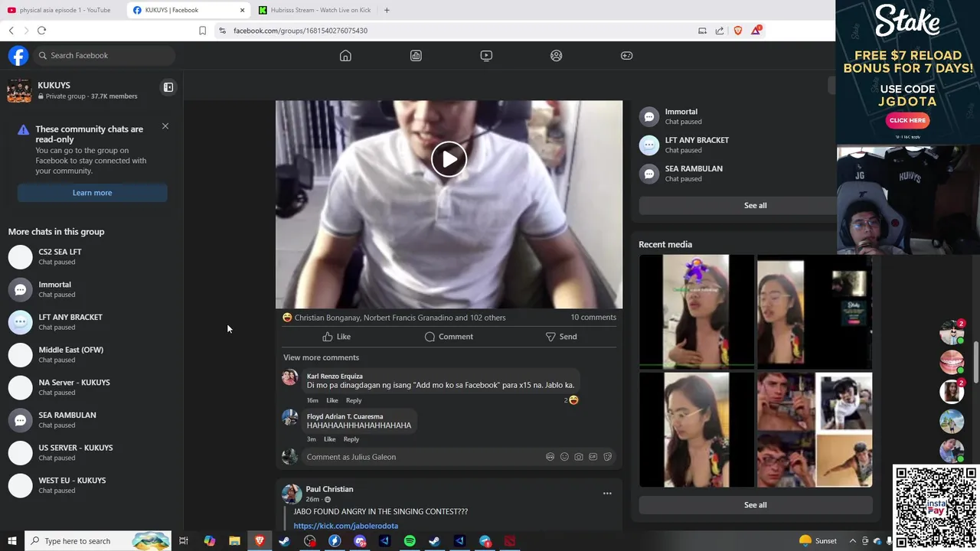Click View more comments
Image resolution: width=980 pixels, height=551 pixels.
tap(321, 357)
